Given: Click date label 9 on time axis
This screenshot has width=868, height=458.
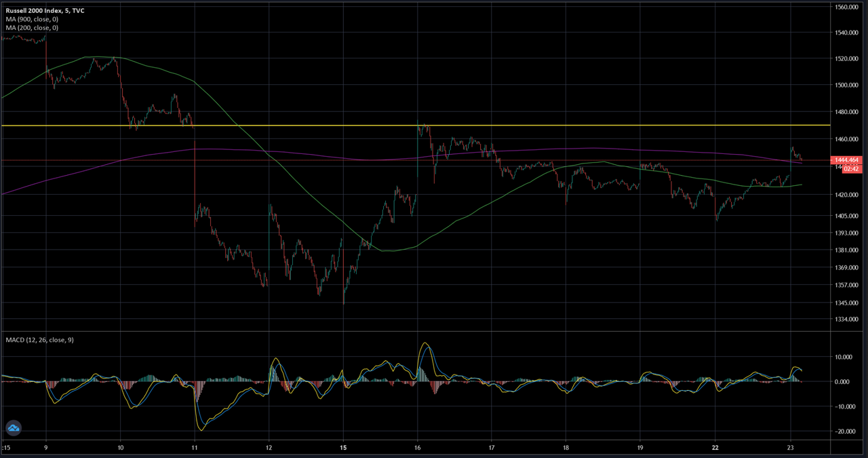Looking at the screenshot, I should click(45, 448).
